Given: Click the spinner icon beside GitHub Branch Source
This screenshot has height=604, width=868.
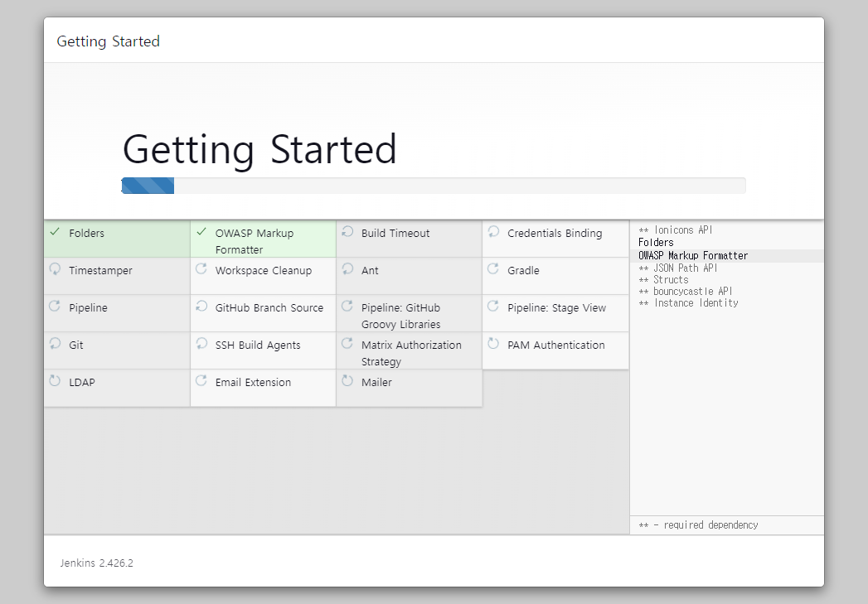Looking at the screenshot, I should pos(201,306).
